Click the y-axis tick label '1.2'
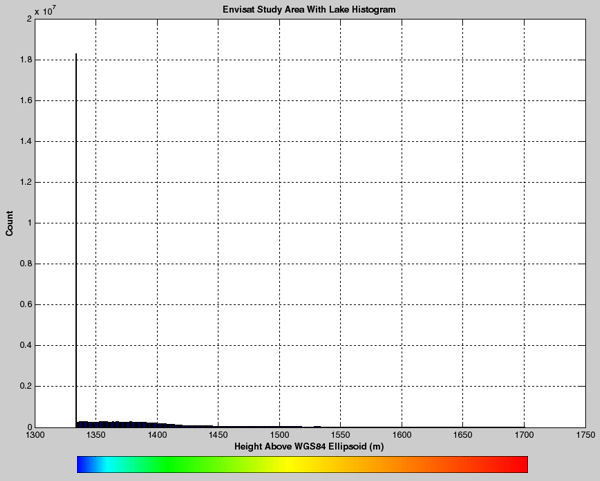 click(x=26, y=182)
